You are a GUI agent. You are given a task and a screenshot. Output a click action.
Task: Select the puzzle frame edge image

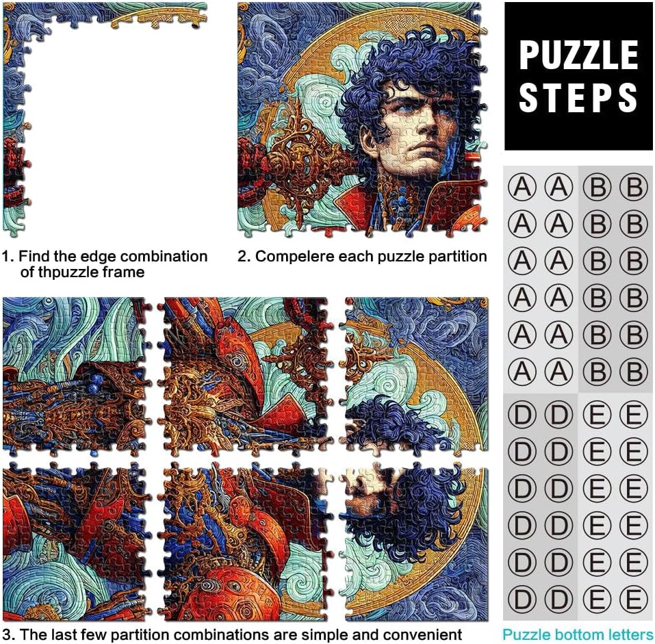(105, 120)
